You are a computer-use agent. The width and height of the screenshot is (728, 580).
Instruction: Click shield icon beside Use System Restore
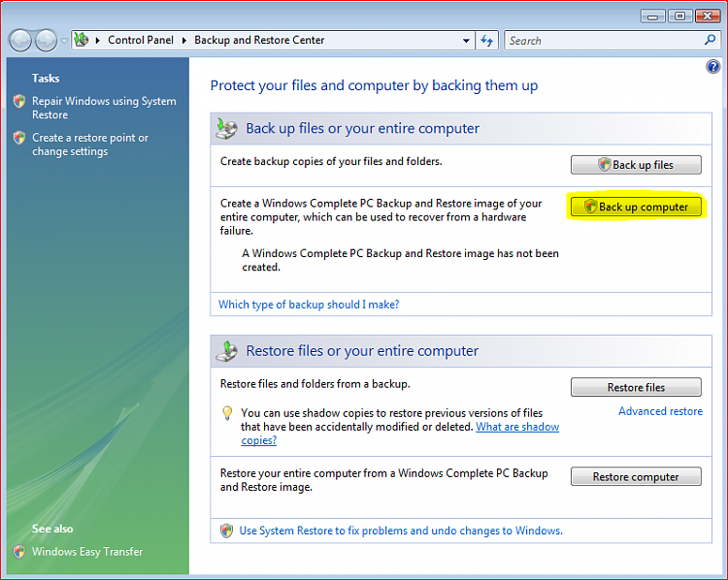226,531
